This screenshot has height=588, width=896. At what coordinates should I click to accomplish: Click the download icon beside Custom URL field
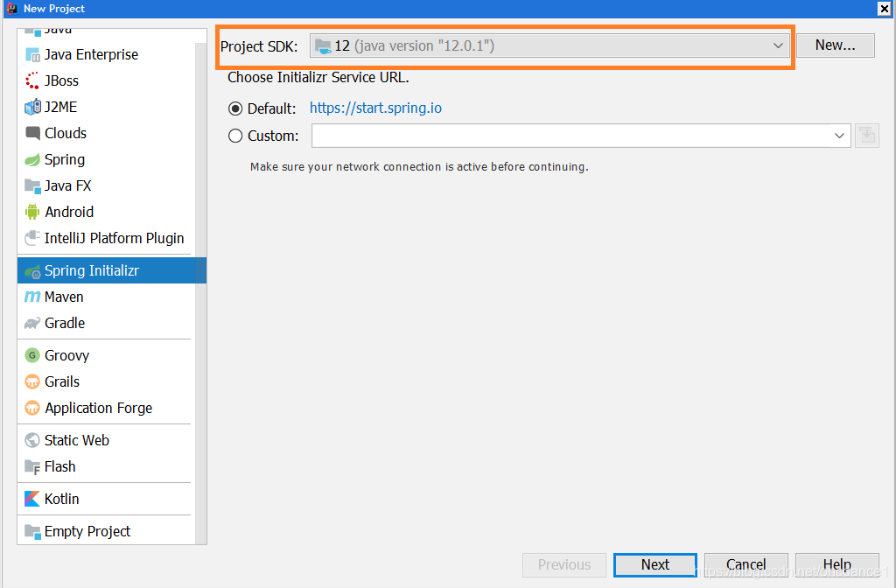click(x=867, y=136)
